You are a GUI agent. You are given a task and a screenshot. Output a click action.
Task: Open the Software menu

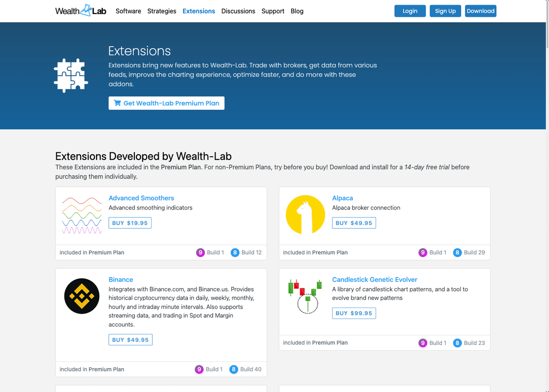(x=128, y=11)
